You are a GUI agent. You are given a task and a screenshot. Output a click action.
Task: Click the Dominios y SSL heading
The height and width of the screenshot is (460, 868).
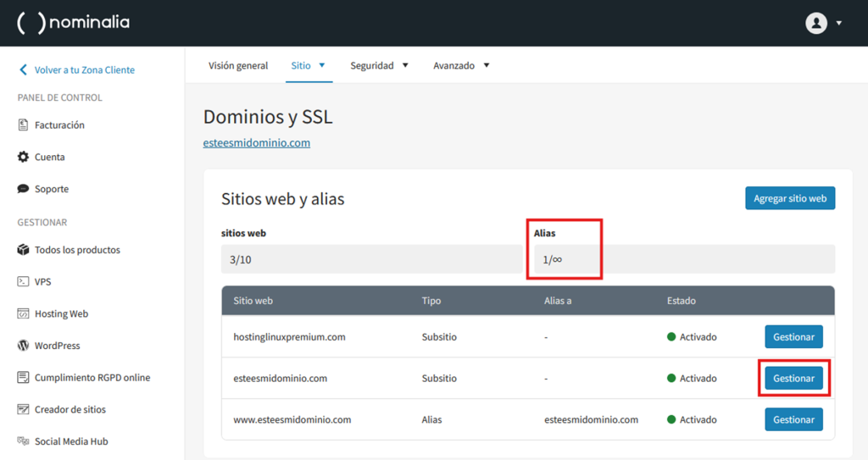268,117
